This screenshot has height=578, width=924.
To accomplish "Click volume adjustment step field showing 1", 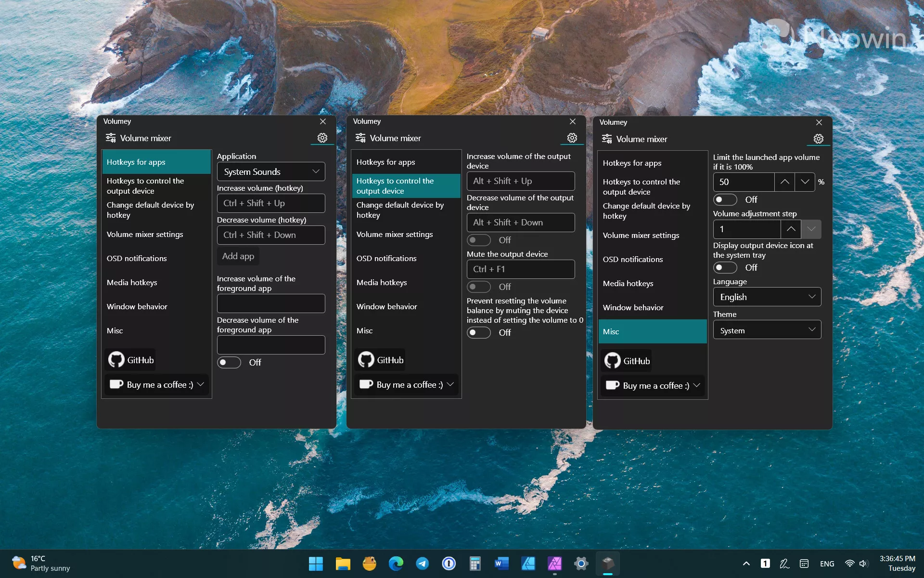I will coord(746,229).
